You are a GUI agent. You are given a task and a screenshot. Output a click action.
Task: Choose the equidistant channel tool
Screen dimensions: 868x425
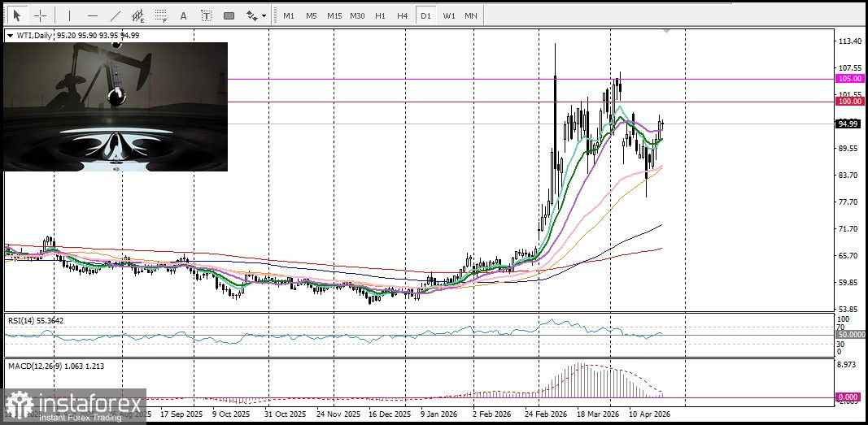coord(138,15)
